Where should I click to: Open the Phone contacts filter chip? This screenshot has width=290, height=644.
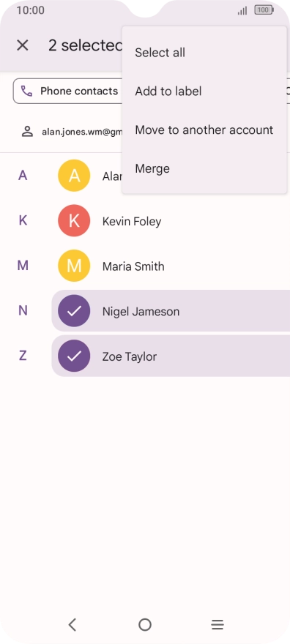[68, 91]
